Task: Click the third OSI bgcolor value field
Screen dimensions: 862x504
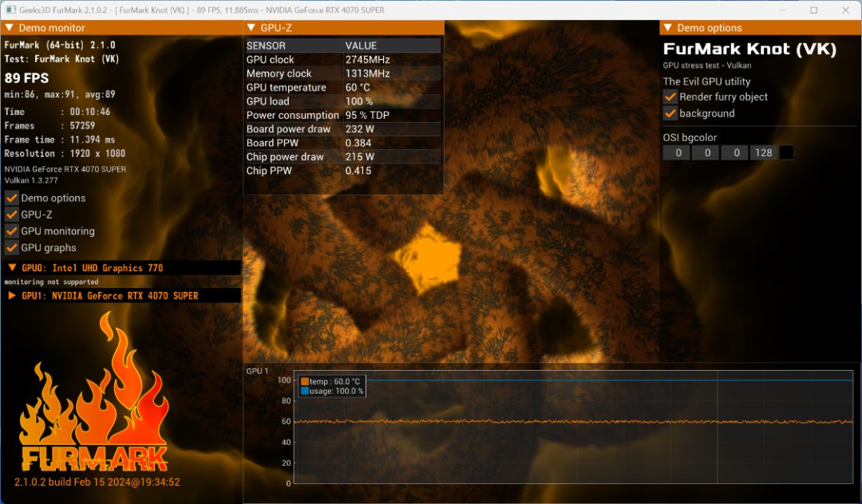Action: [736, 152]
